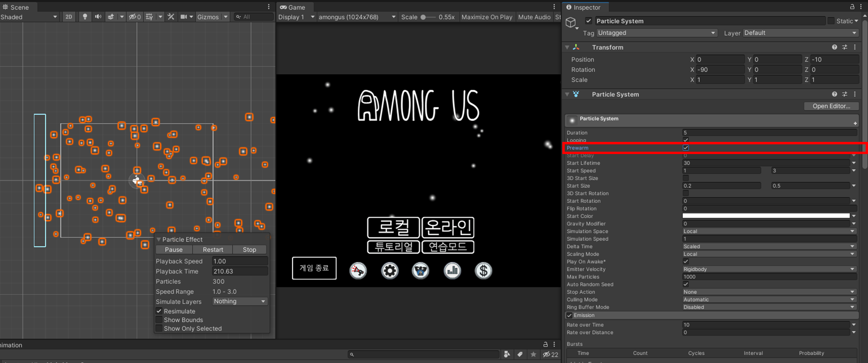Restart the particle effect
This screenshot has width=868, height=363.
[213, 249]
